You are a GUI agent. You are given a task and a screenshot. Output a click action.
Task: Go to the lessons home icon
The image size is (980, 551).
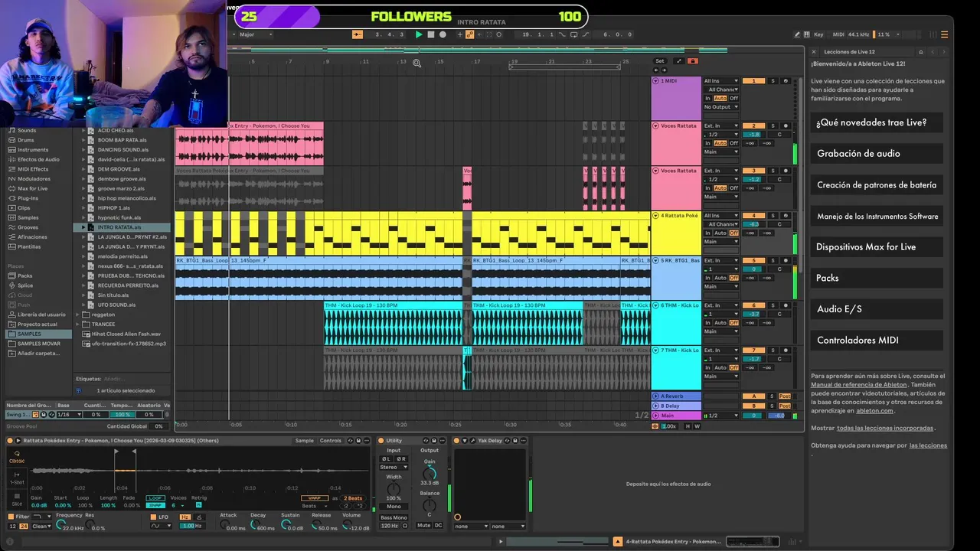point(921,51)
